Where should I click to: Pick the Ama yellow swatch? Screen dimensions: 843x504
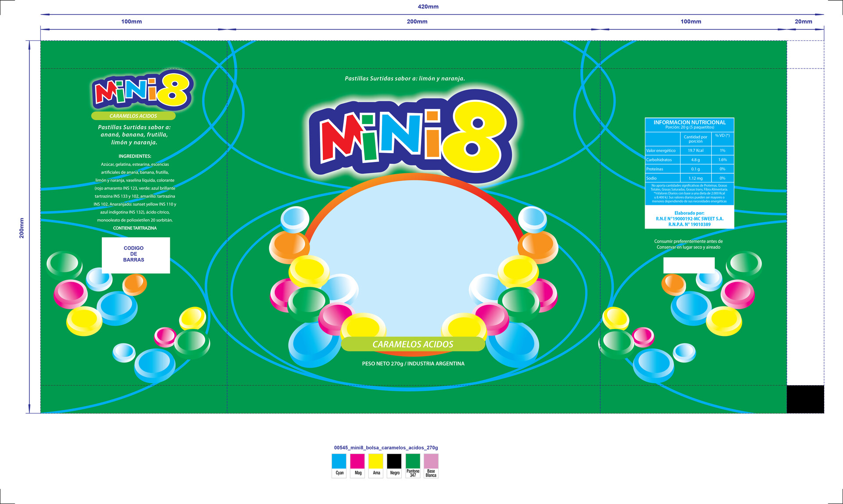(x=376, y=461)
